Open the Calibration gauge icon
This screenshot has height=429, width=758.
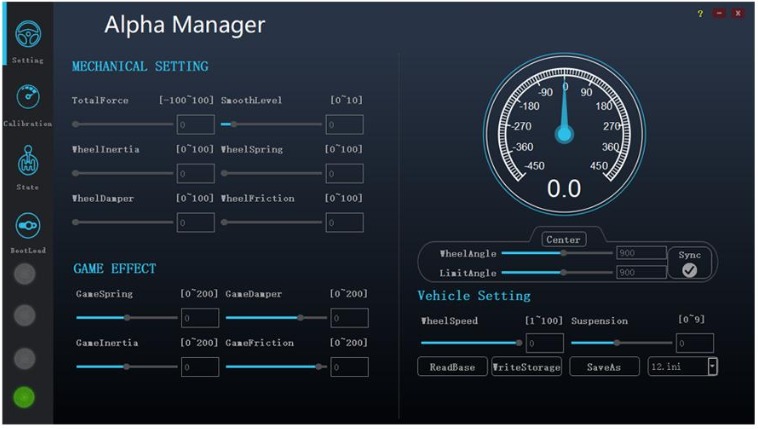[27, 98]
